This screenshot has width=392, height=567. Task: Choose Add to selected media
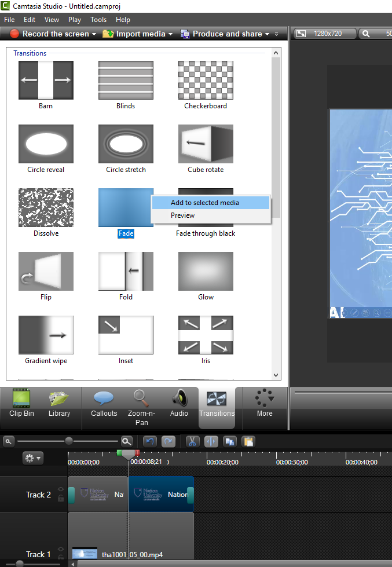(205, 203)
